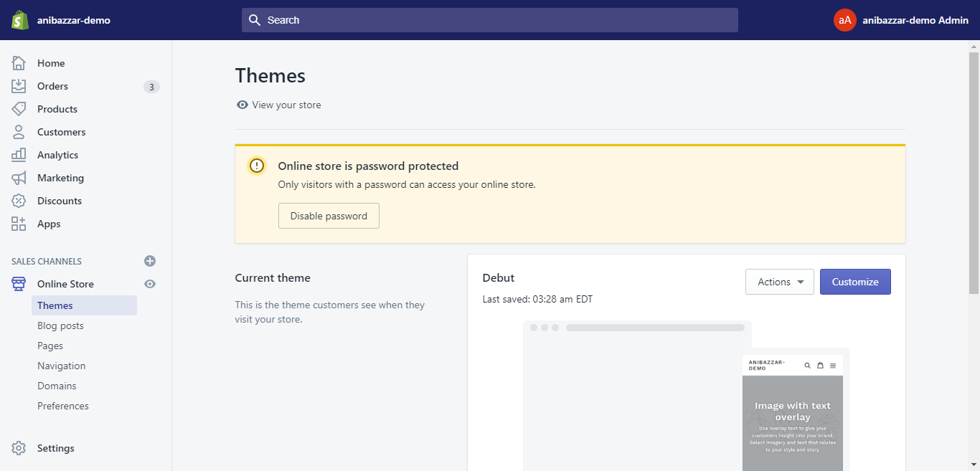Click the Shopify logo icon

coord(19,20)
